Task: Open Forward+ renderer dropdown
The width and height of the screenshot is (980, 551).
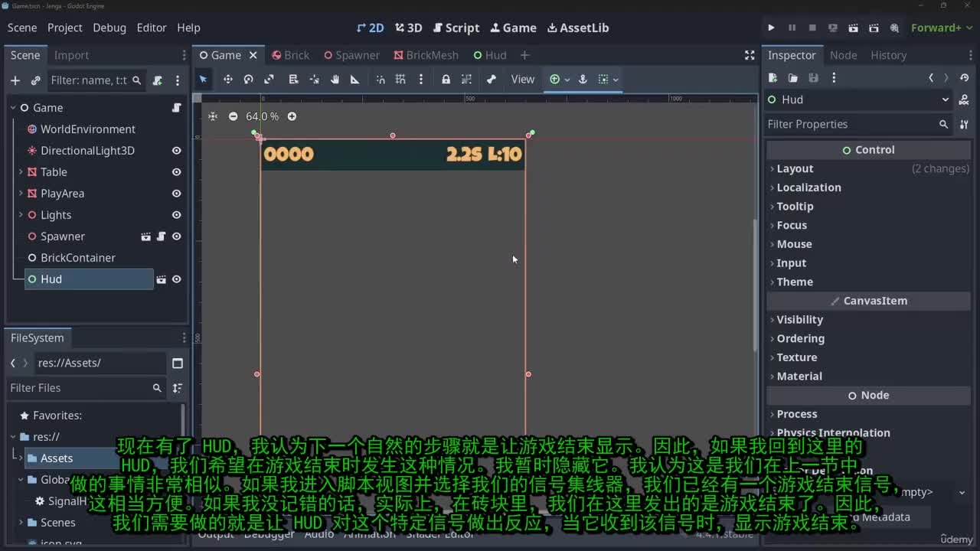Action: click(942, 28)
